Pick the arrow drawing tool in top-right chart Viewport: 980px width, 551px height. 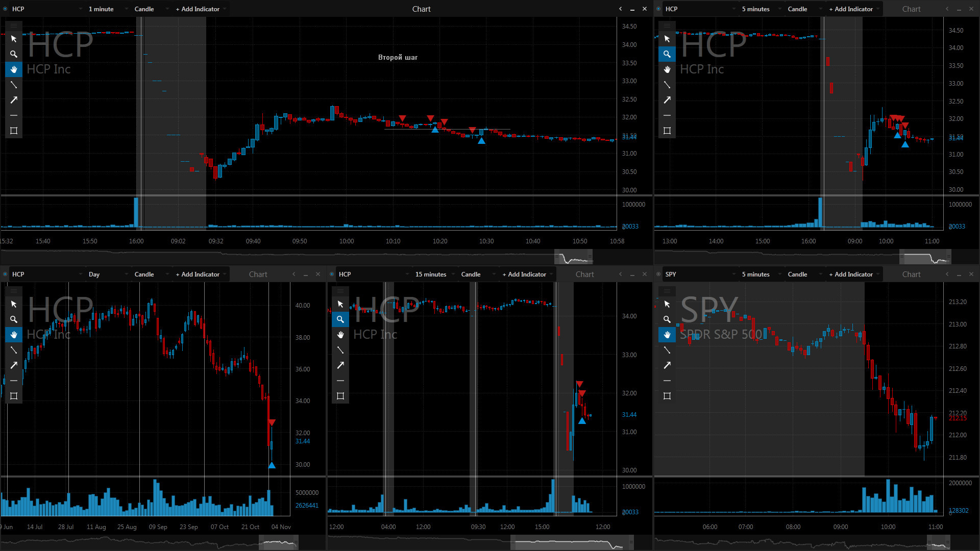point(667,100)
